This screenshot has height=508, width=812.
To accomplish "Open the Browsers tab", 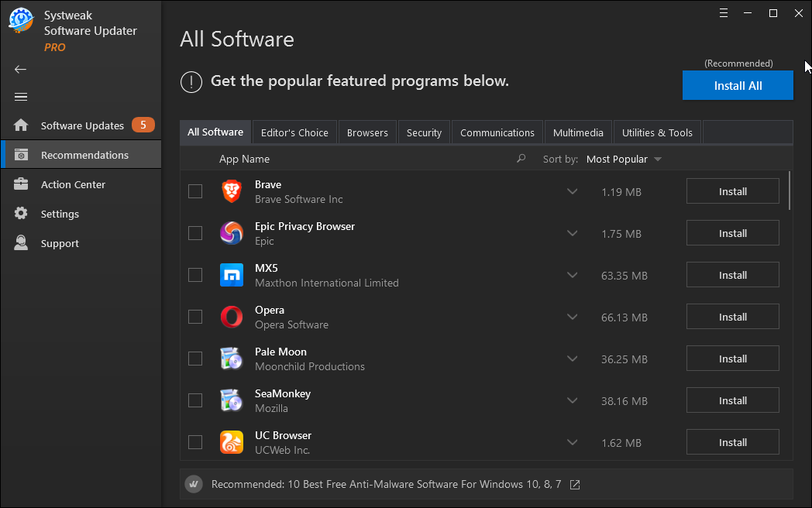I will [367, 132].
